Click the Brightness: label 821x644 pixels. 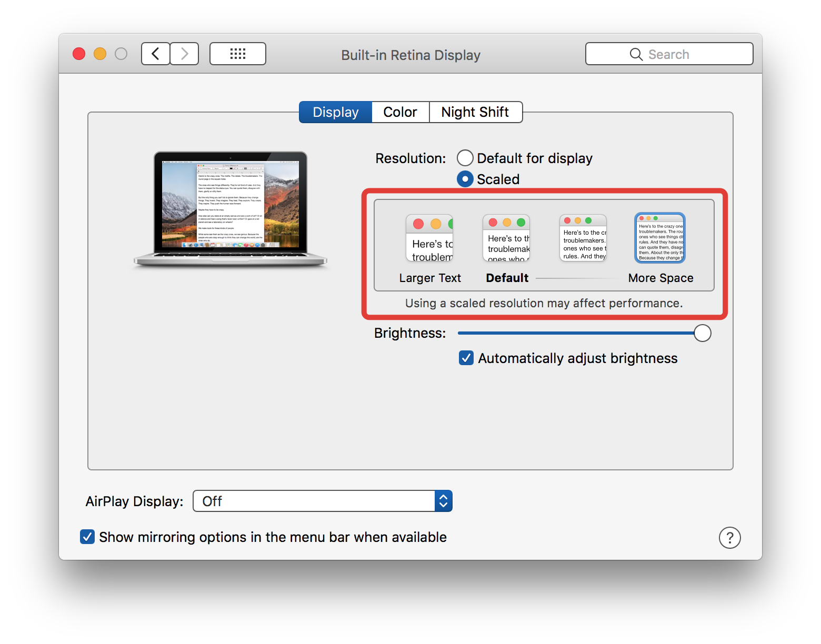[x=410, y=333]
